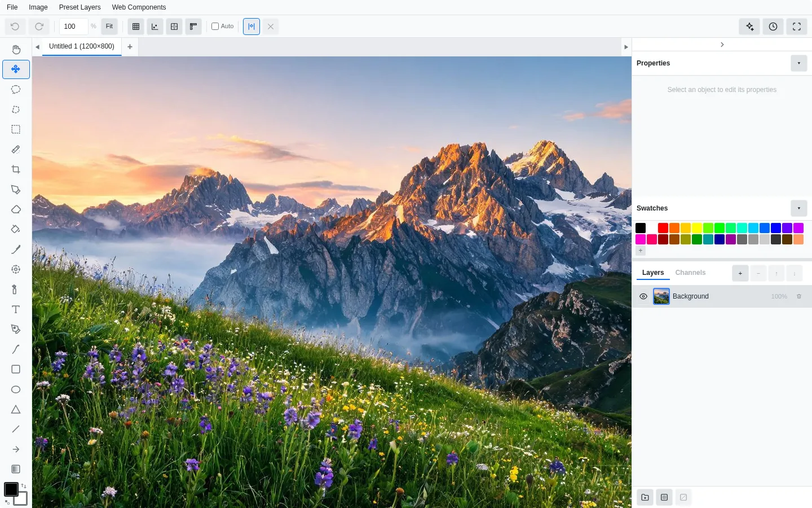Screen dimensions: 812x508
Task: Swap foreground and background colors
Action: click(x=24, y=486)
